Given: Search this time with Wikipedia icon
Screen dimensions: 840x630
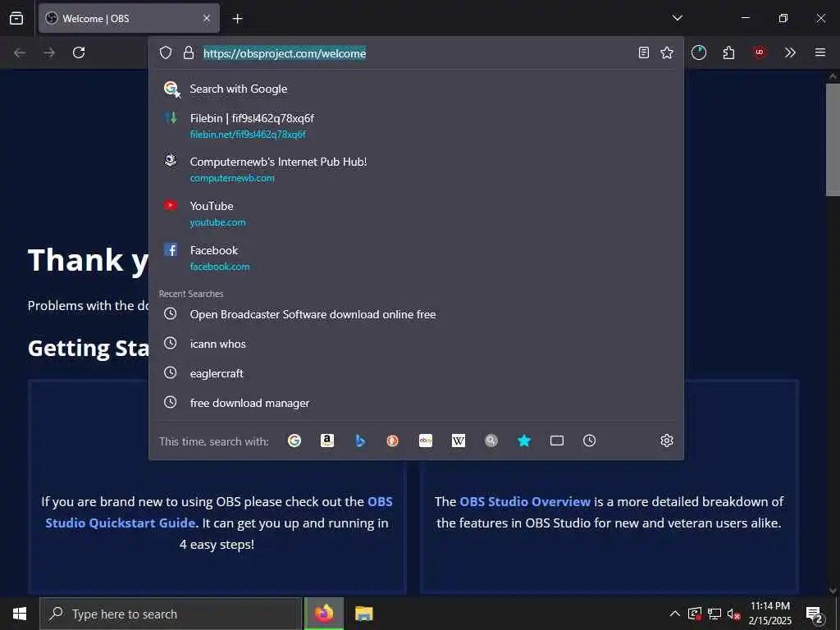Looking at the screenshot, I should point(459,441).
